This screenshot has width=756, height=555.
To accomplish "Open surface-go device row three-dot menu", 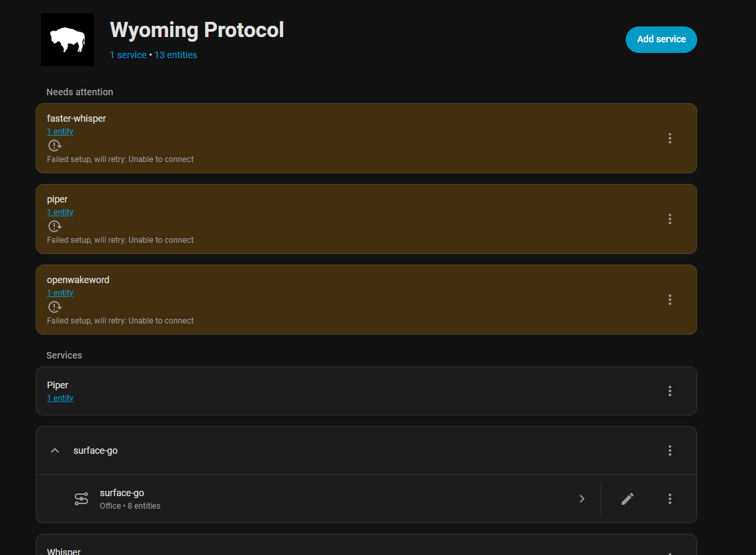I will pyautogui.click(x=669, y=499).
